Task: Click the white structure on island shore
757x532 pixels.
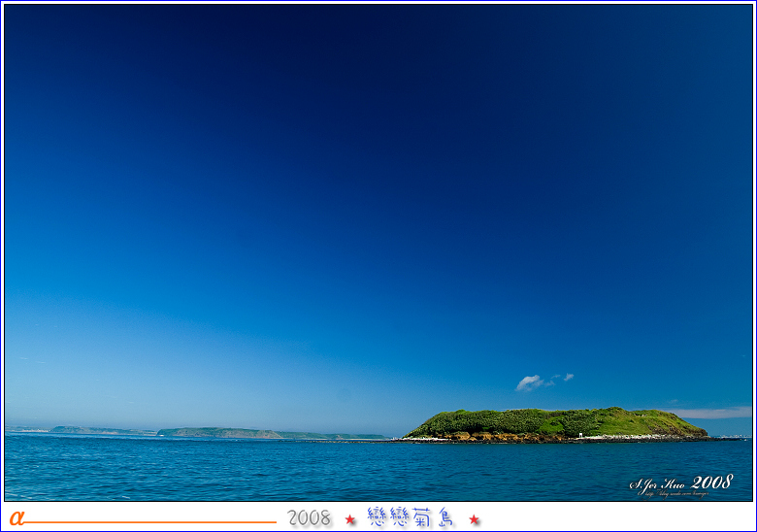Action: (582, 436)
